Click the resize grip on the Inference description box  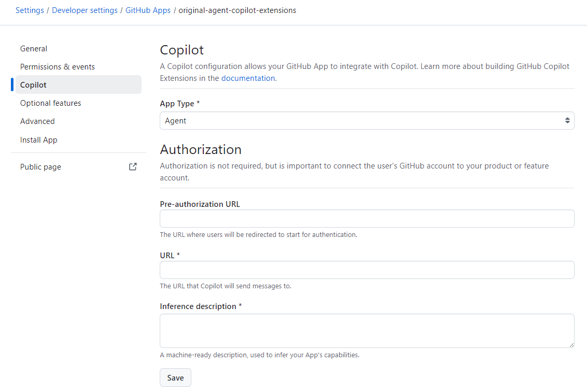pyautogui.click(x=572, y=345)
